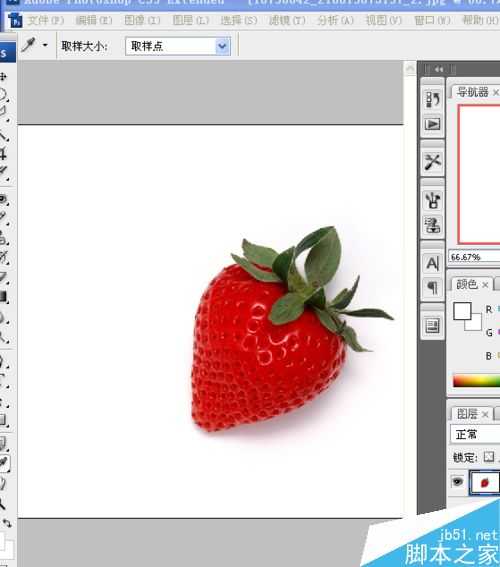
Task: Click the foreground color swatch in 颜色 panel
Action: tap(462, 311)
